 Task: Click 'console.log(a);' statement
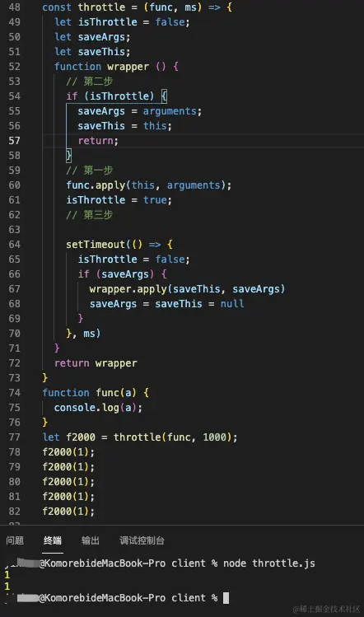pyautogui.click(x=98, y=407)
